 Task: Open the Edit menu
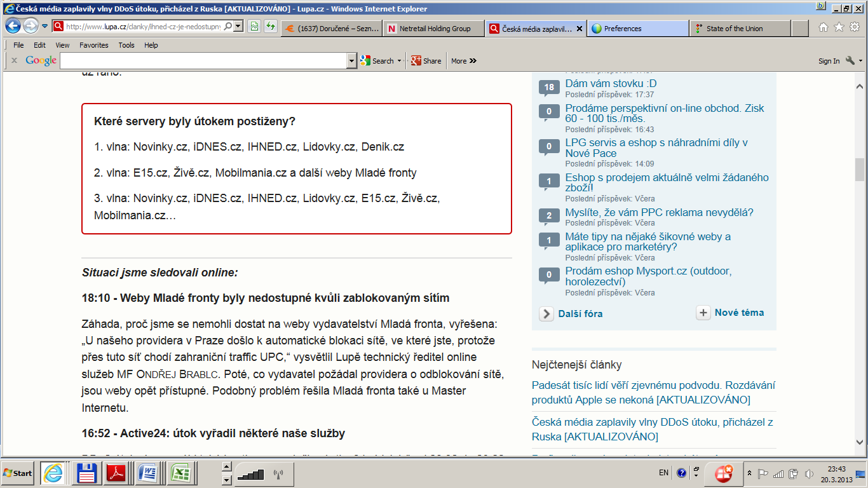point(39,45)
